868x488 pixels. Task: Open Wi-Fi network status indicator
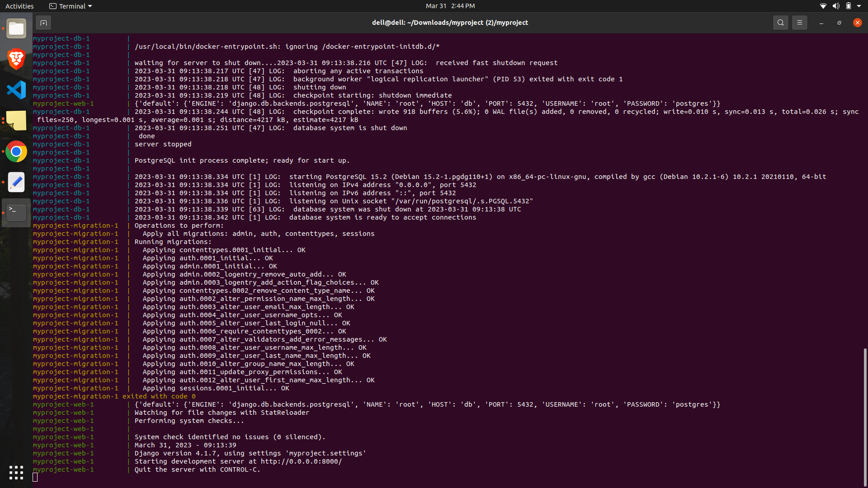[x=823, y=6]
